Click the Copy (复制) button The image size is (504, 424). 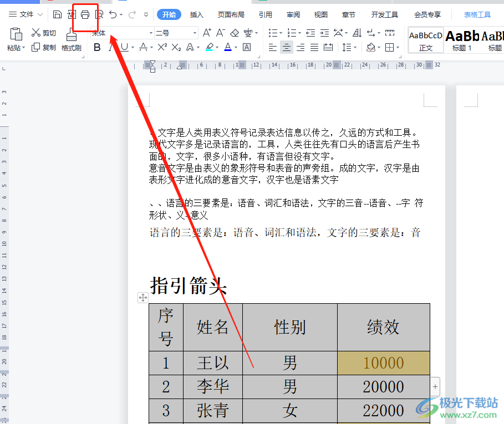pos(44,48)
